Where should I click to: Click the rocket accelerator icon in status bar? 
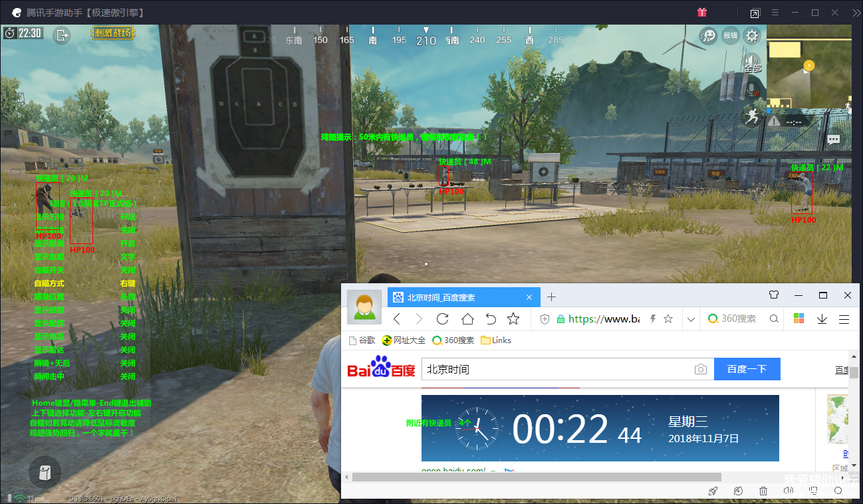tap(713, 491)
